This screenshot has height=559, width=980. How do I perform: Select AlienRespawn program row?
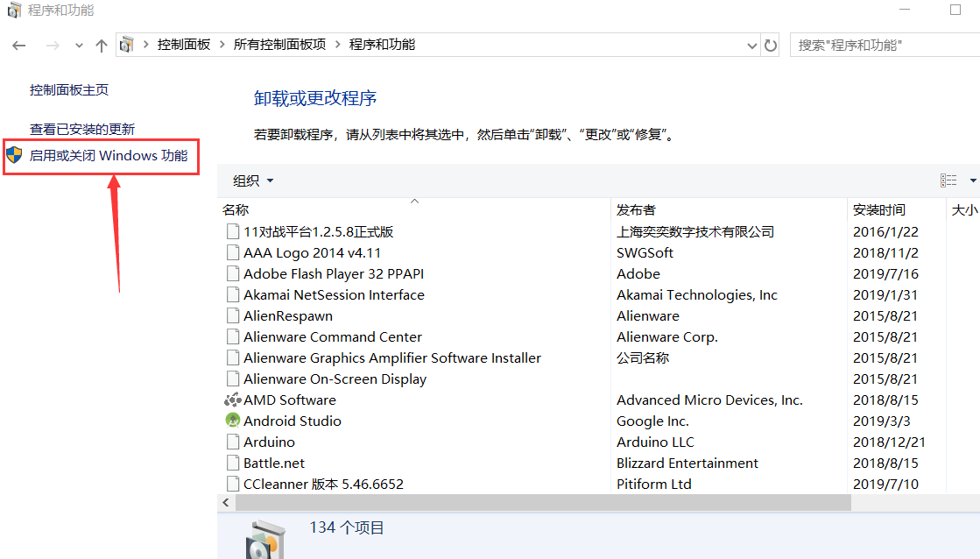pos(288,315)
